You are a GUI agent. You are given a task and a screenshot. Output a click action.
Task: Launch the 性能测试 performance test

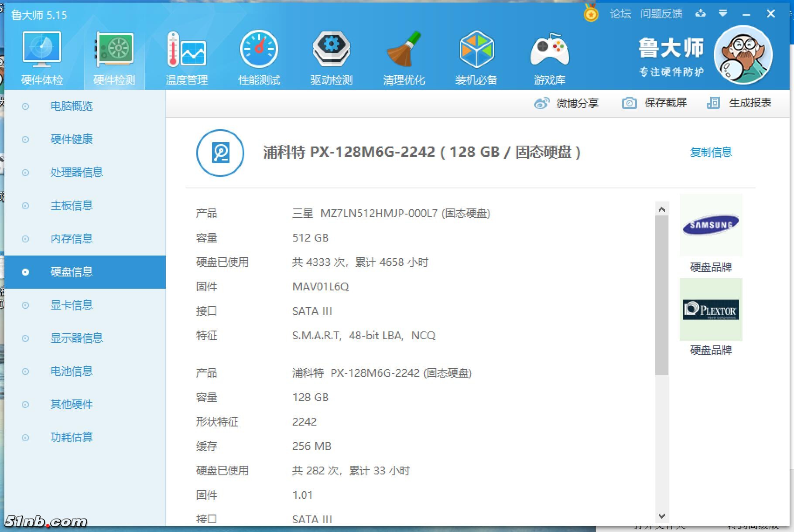pos(259,57)
